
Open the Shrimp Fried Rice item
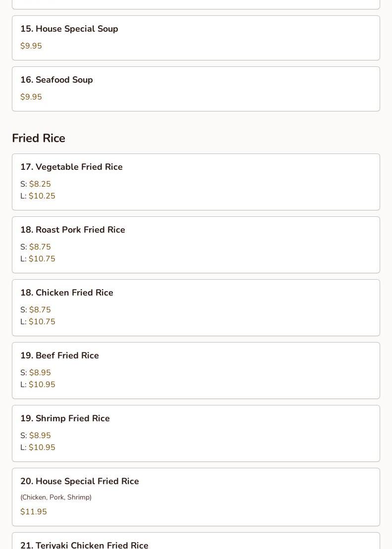[x=65, y=418]
